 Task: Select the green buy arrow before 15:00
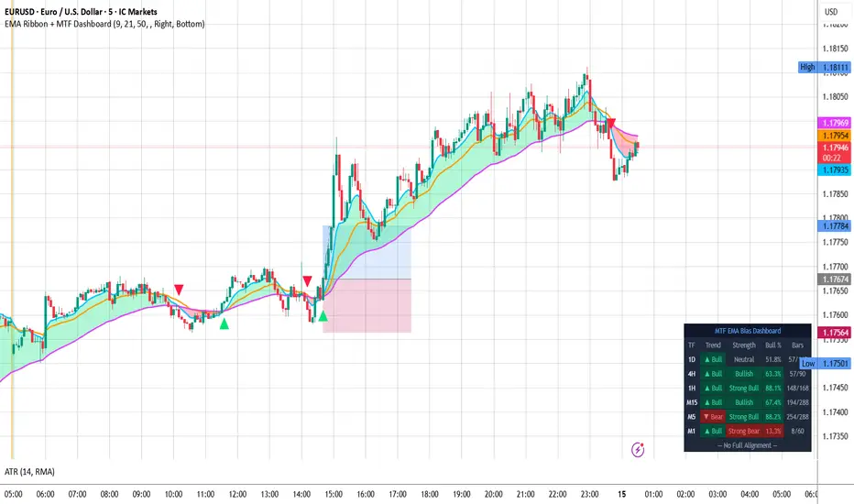323,316
